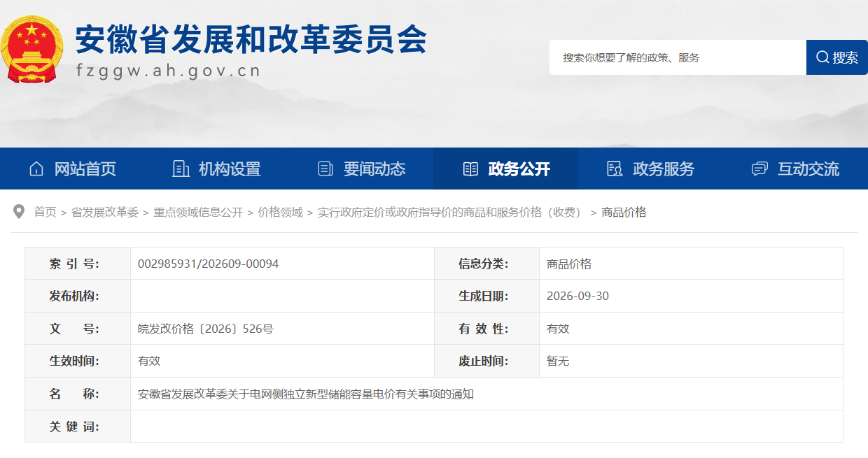Click 有效 value beside 有效性
Screen dimensions: 868x458
click(x=558, y=329)
